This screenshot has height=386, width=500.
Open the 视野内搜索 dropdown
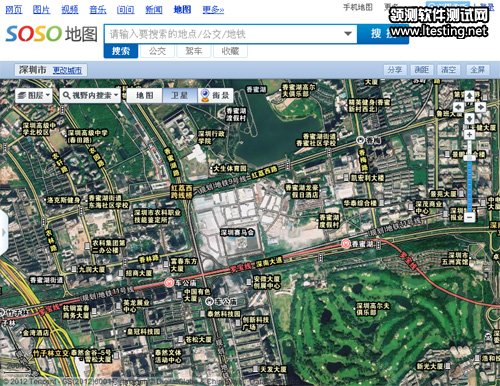[90, 95]
